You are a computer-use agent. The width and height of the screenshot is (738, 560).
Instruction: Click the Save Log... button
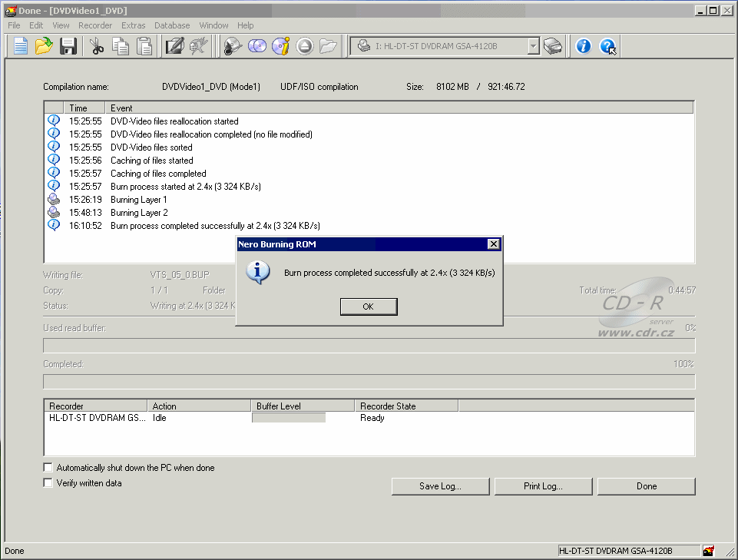click(x=440, y=486)
